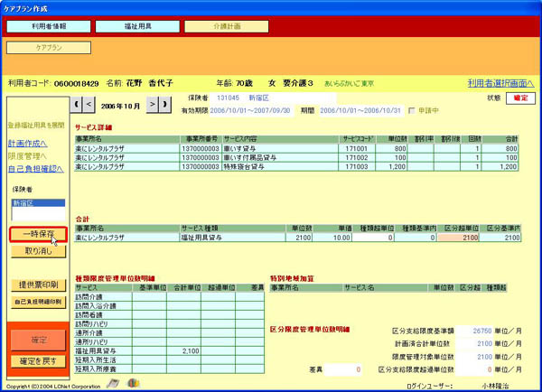This screenshot has width=542, height=392.
Task: Click service code 171001
Action: pos(357,149)
